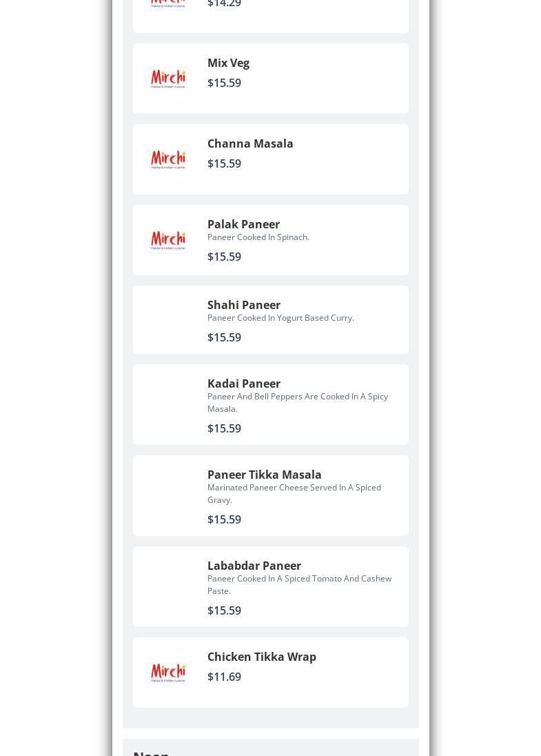Open the Mix Veg menu item
This screenshot has width=541, height=756.
(x=228, y=63)
